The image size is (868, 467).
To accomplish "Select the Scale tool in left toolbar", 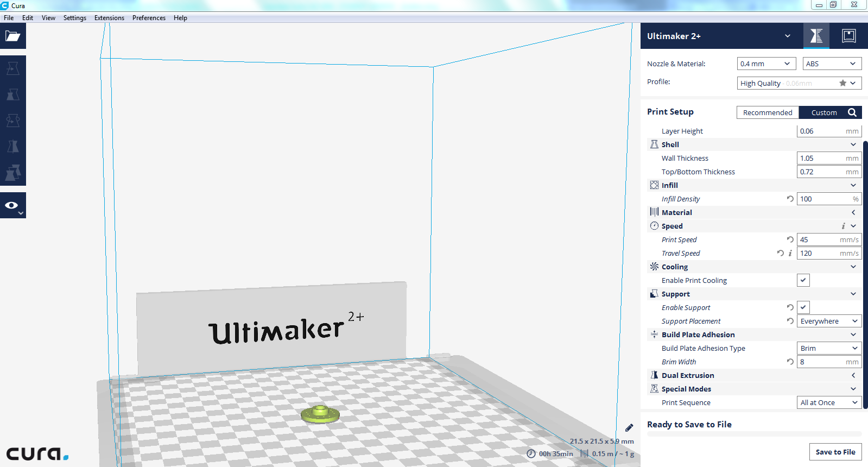I will pos(13,94).
